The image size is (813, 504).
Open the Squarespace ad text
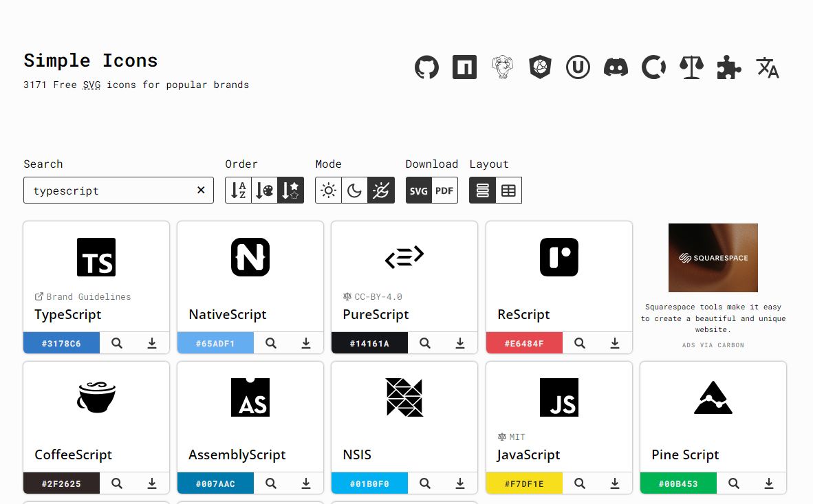coord(713,318)
